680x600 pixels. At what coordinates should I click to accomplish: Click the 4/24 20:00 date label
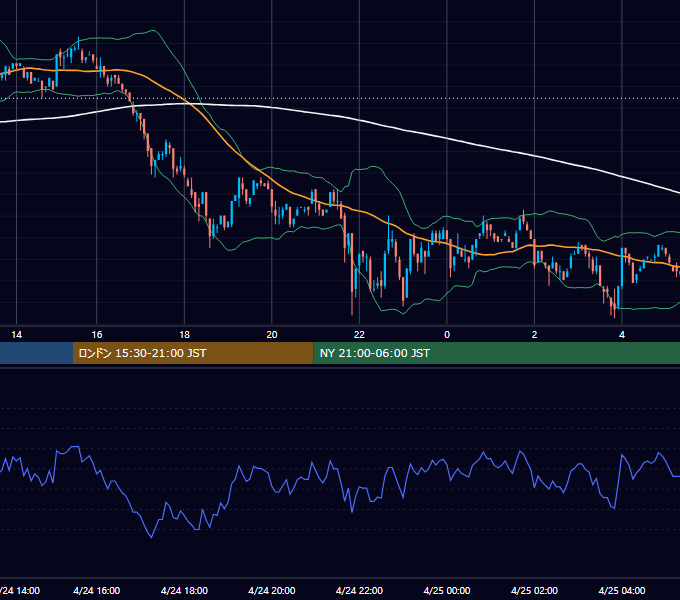(271, 590)
